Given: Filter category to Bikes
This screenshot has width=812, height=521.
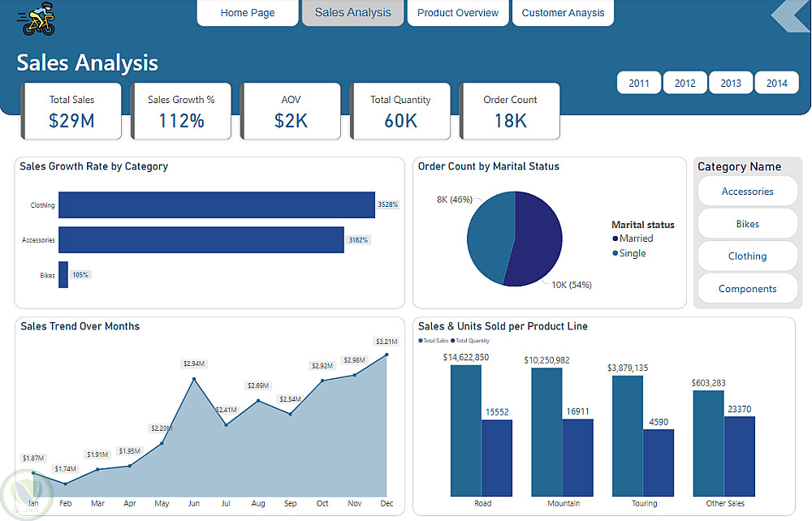Looking at the screenshot, I should click(747, 224).
